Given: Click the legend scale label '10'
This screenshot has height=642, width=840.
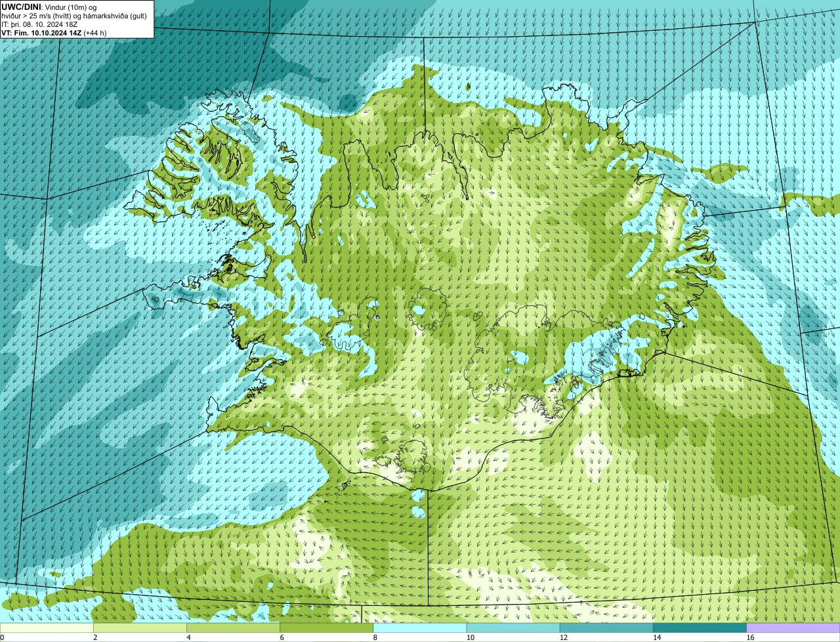Looking at the screenshot, I should click(471, 637).
